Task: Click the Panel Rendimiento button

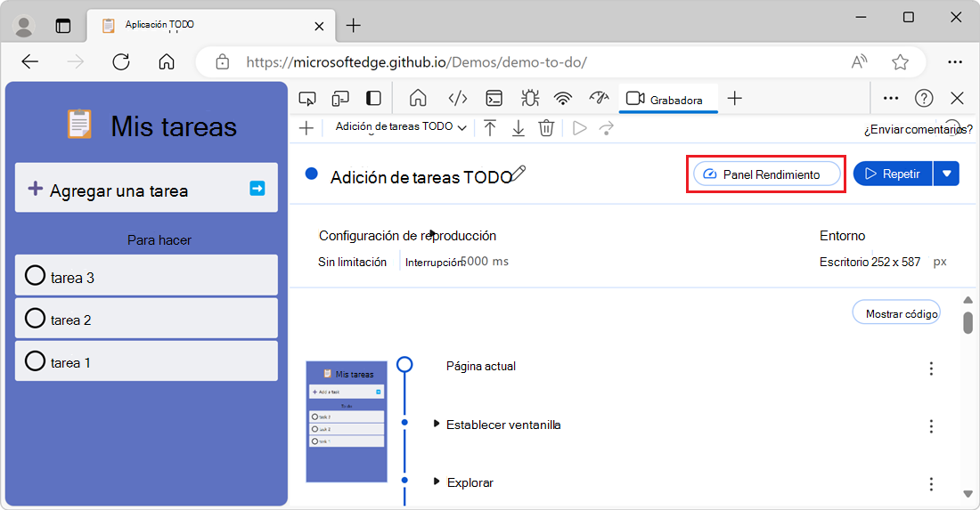Action: pos(766,174)
